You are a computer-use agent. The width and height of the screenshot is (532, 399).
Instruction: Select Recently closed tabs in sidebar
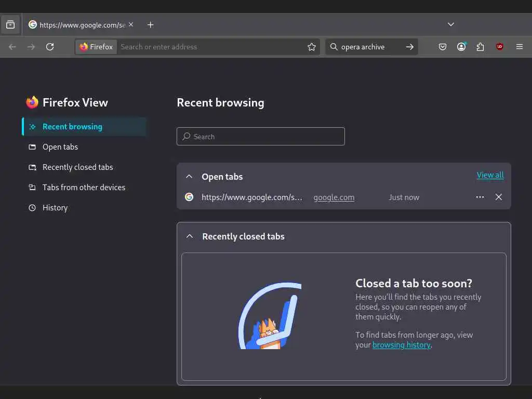(84, 167)
